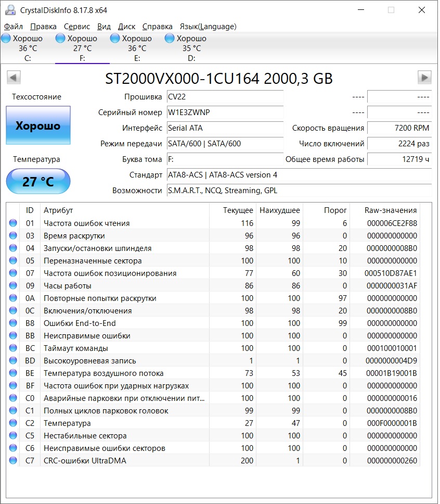Click total working time value 12719 ч
This screenshot has width=440, height=504.
(x=399, y=159)
